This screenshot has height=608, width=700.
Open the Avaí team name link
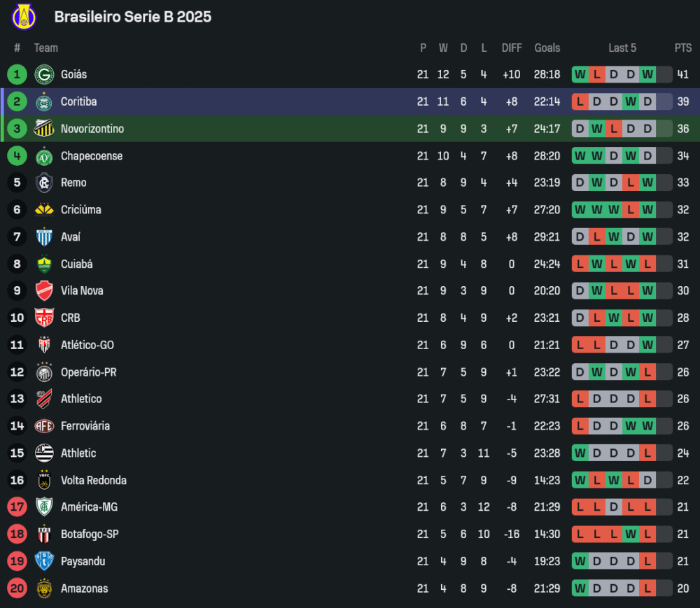(71, 237)
